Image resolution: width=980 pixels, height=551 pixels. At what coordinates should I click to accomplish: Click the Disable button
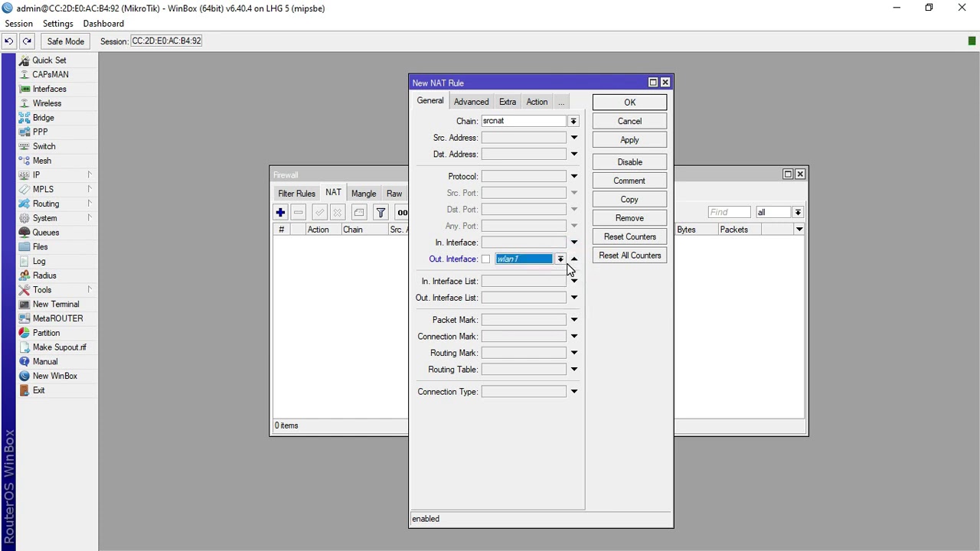[x=629, y=162]
